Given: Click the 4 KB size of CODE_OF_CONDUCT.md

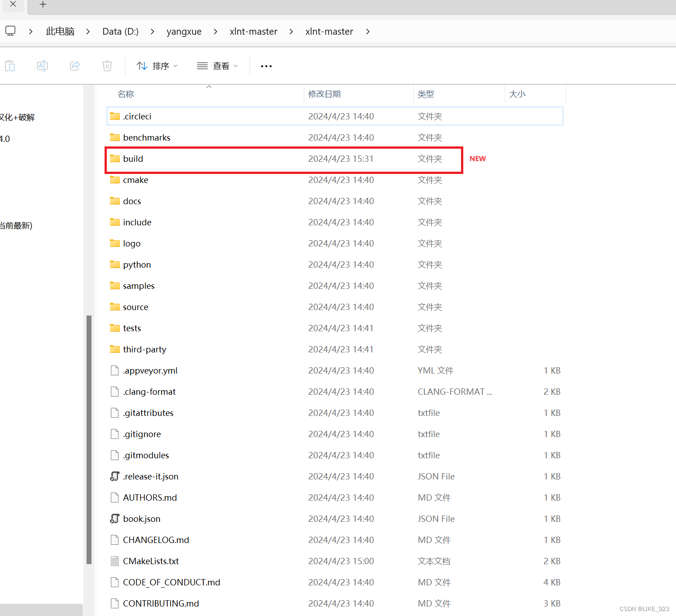Looking at the screenshot, I should 552,582.
